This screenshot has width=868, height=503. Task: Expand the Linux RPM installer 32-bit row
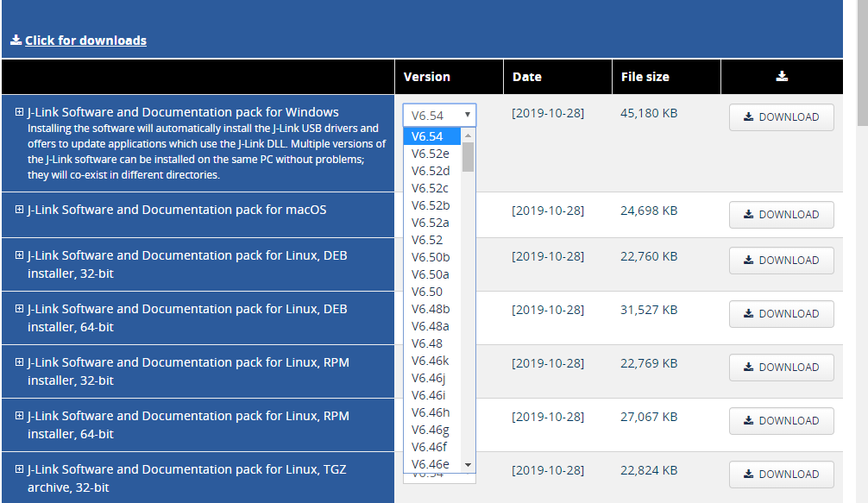19,362
